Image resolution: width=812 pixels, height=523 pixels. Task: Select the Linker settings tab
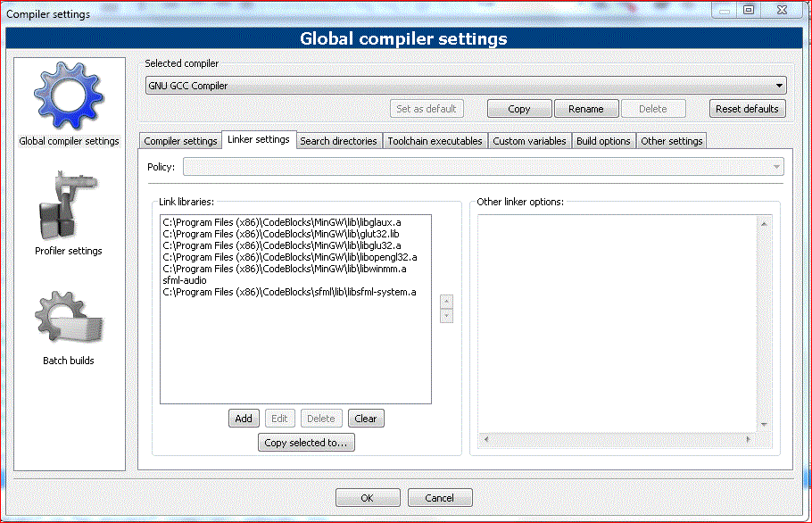[259, 139]
